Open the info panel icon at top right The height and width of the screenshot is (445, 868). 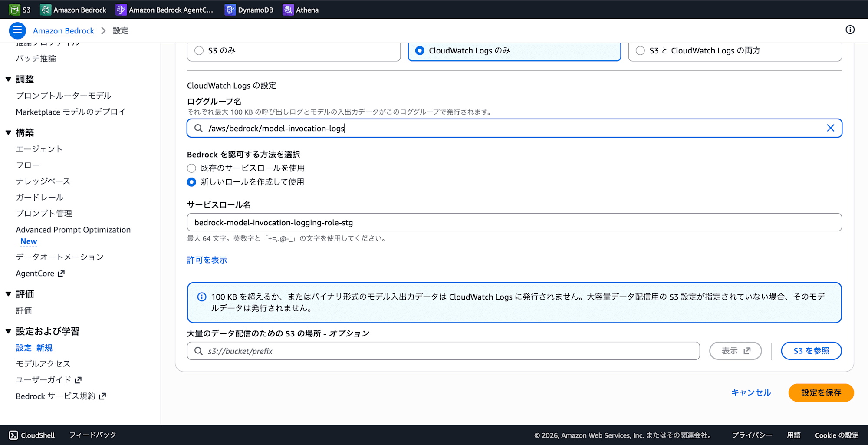[x=850, y=30]
